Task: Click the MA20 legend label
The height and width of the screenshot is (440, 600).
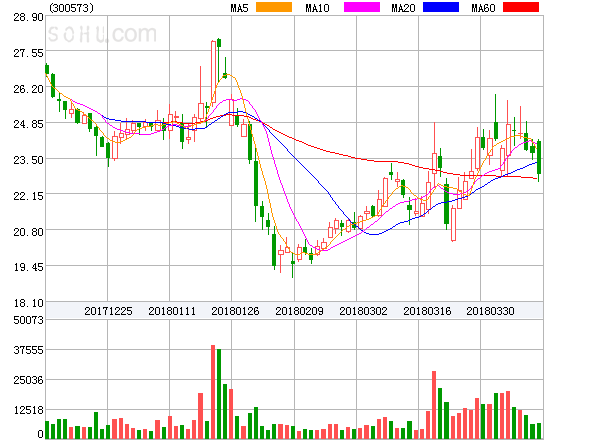Action: click(x=403, y=8)
